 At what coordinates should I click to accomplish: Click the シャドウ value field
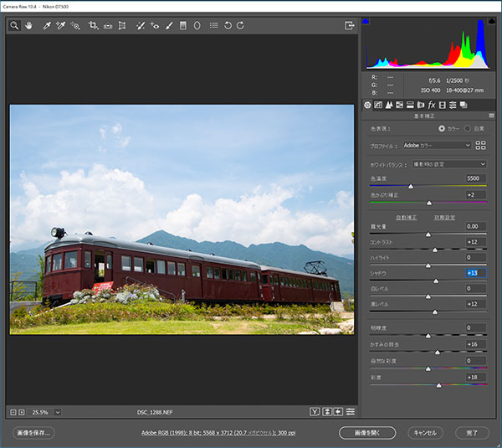[x=476, y=273]
